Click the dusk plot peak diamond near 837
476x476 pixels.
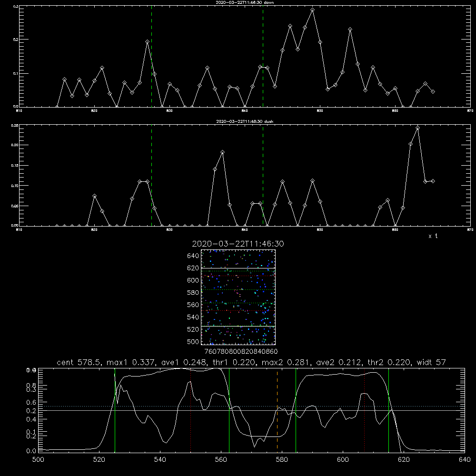222,152
